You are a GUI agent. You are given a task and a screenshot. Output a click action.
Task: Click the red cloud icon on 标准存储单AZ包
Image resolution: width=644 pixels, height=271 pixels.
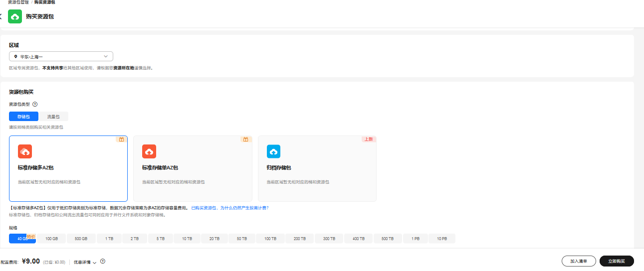(149, 151)
